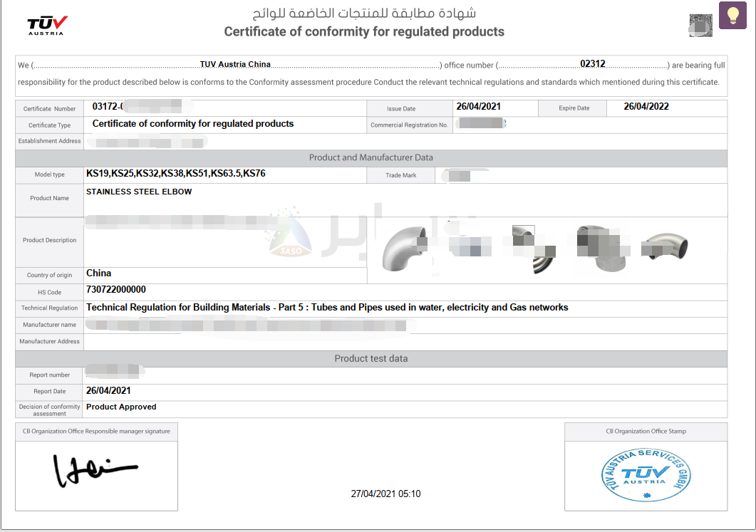Click the 'HS Code' label
Viewport: 756px width, 532px height.
tap(50, 293)
